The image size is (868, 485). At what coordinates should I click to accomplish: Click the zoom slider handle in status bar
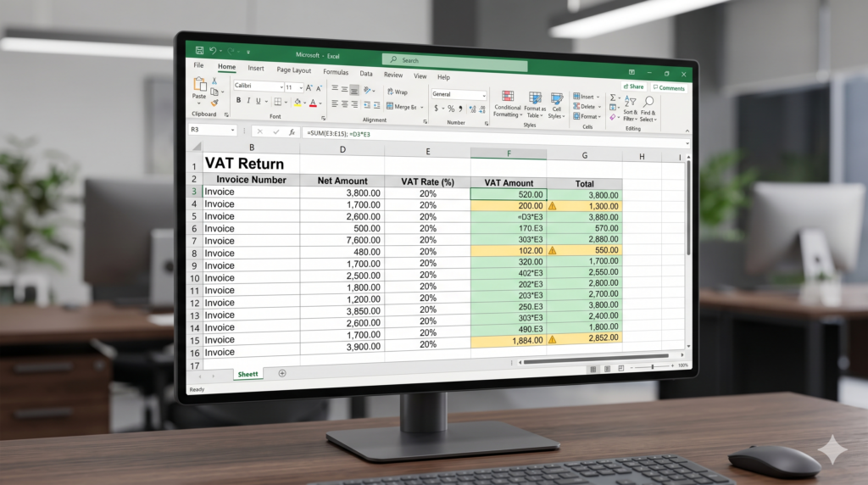click(653, 367)
